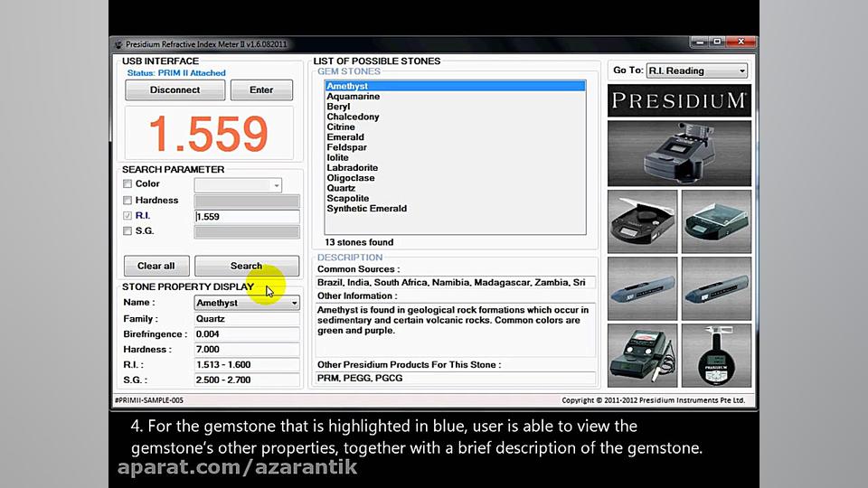Click the round black gem tester product thumbnail
Screen dimensions: 868x488
(x=642, y=222)
